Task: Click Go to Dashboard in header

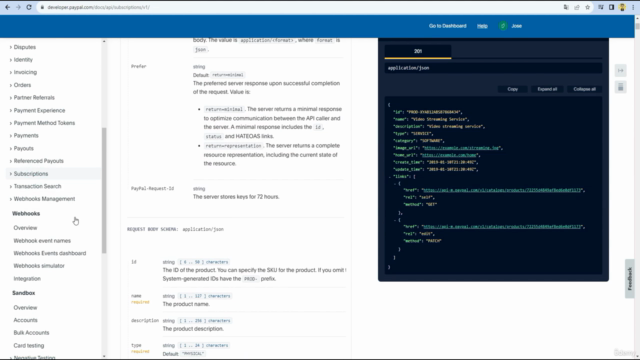Action: pyautogui.click(x=447, y=26)
